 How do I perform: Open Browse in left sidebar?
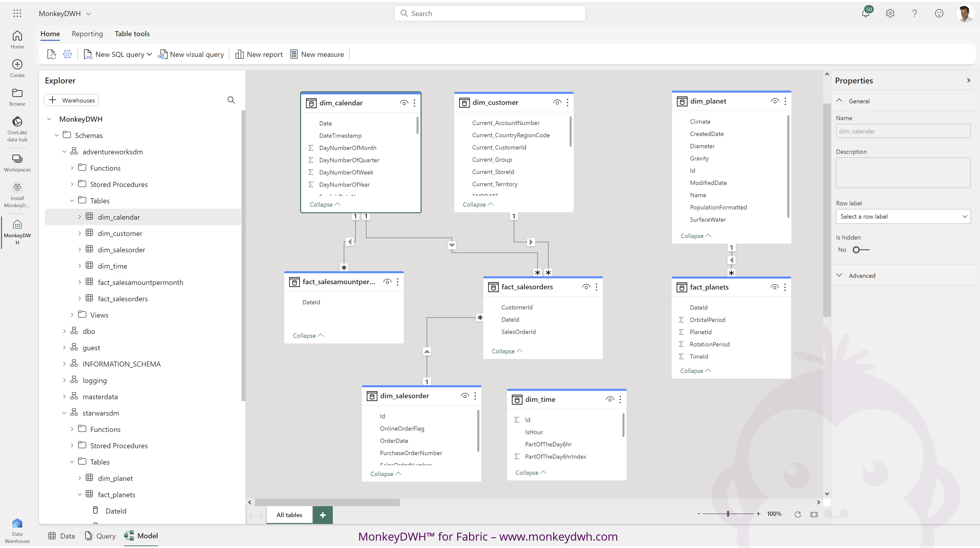[x=17, y=97]
